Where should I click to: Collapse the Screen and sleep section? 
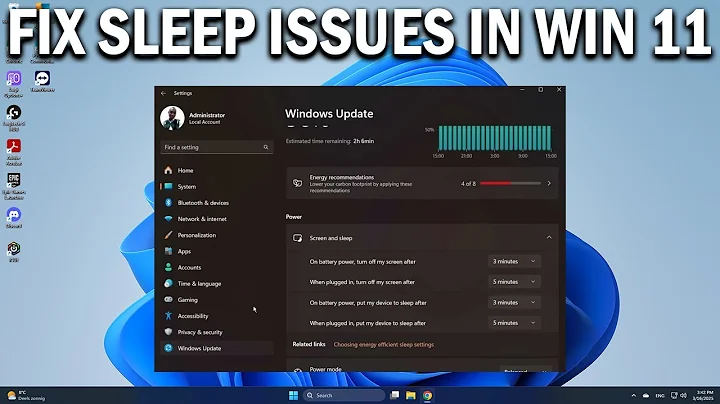[x=549, y=238]
